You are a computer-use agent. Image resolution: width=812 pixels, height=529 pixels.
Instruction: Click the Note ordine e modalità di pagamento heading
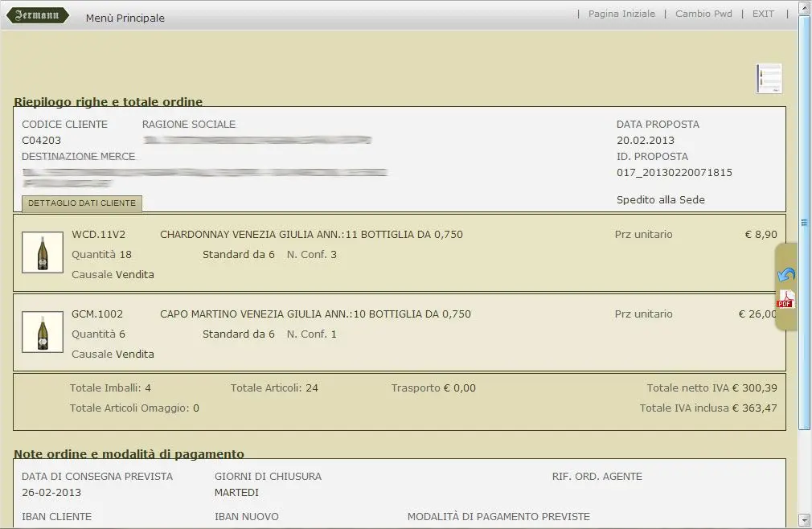[129, 454]
